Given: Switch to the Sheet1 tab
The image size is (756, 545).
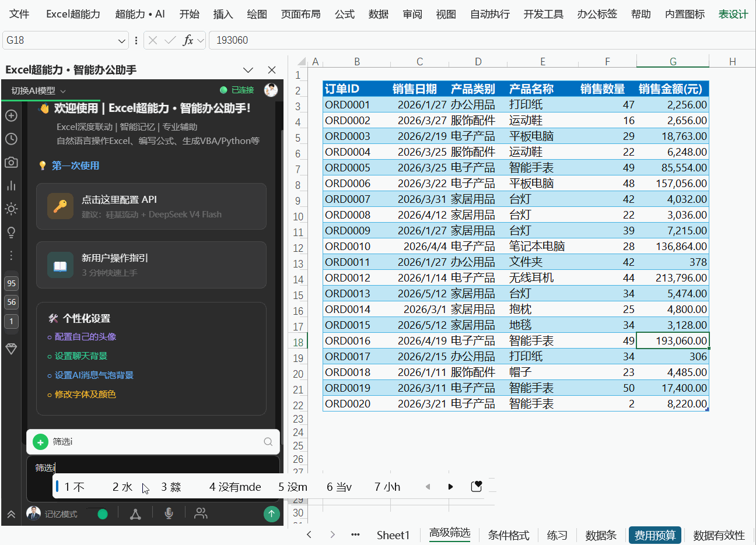Looking at the screenshot, I should (x=393, y=535).
